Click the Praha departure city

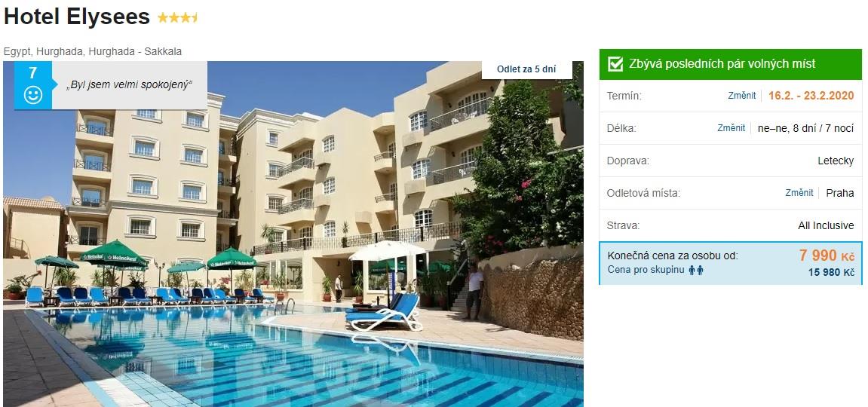click(x=840, y=193)
